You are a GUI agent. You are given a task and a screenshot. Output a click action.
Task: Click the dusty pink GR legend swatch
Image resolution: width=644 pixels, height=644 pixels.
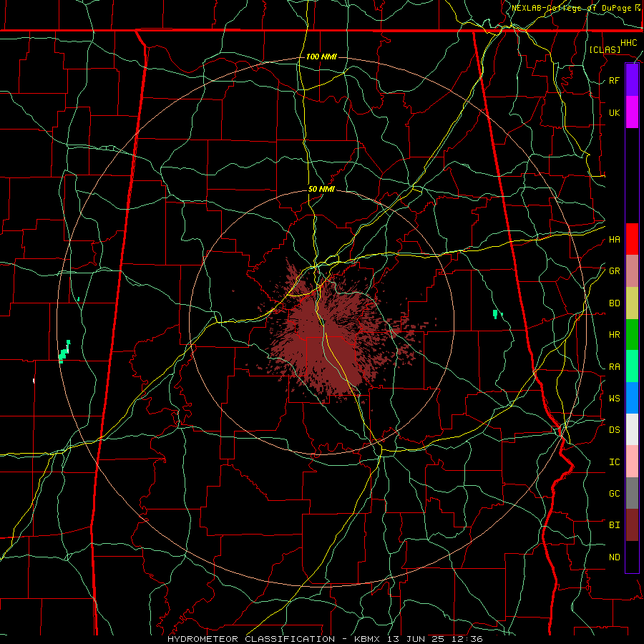[x=632, y=270]
